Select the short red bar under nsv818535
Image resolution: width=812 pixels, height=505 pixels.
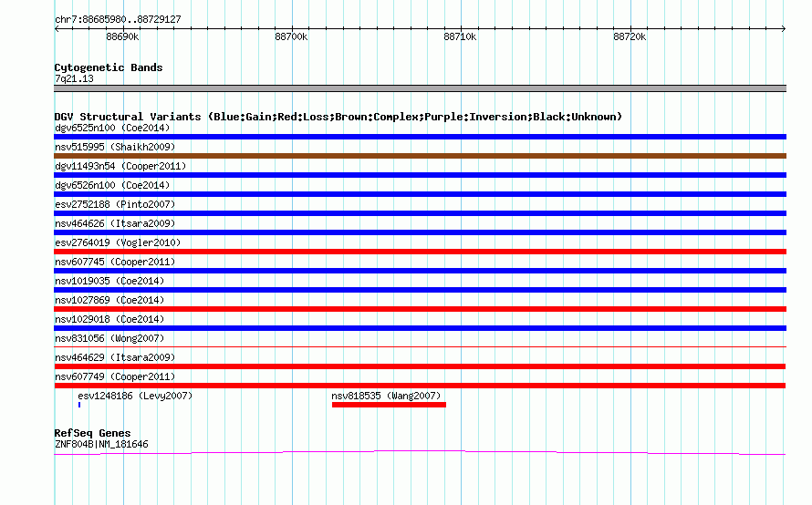389,405
